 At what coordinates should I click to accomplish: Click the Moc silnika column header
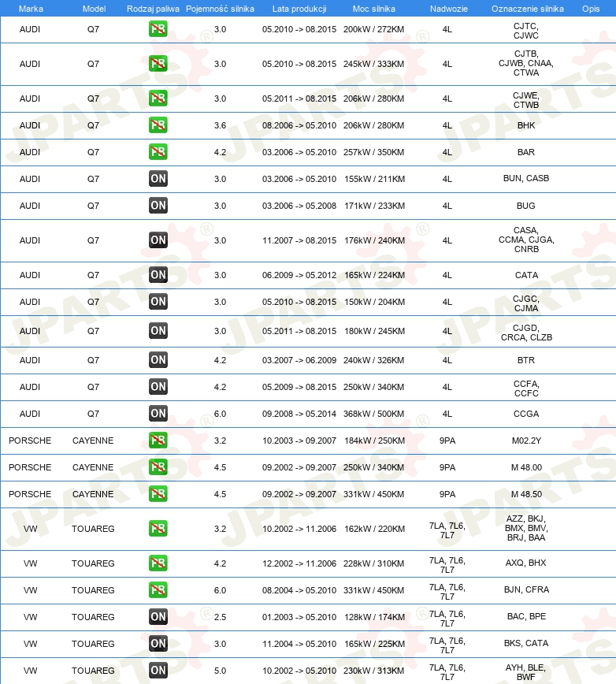pyautogui.click(x=373, y=9)
